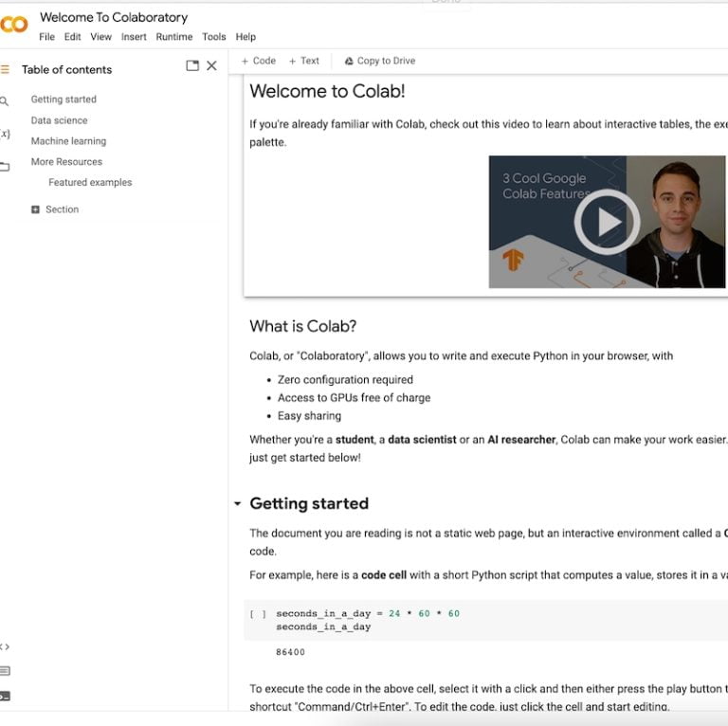Open the Code snippets icon
Viewport: 728px width, 726px height.
[5, 646]
